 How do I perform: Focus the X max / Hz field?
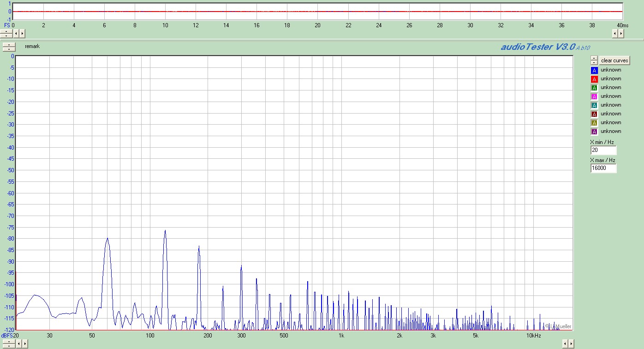[x=603, y=168]
